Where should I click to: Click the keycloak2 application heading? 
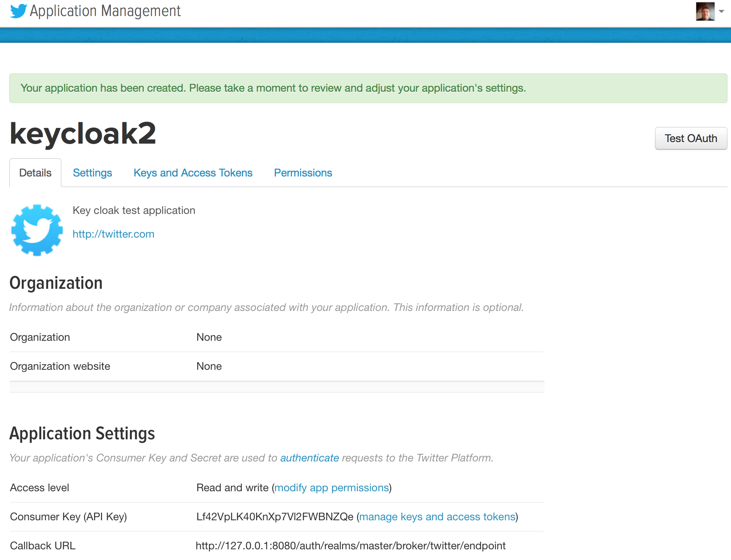coord(83,133)
